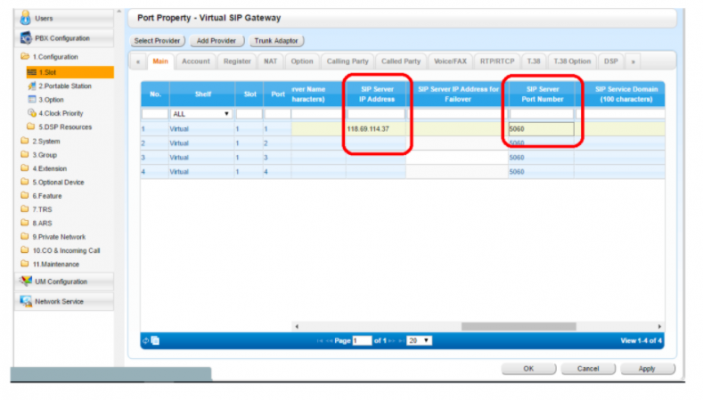Screen dimensions: 703x400
Task: Click the refresh icon in table footer
Action: (x=146, y=341)
